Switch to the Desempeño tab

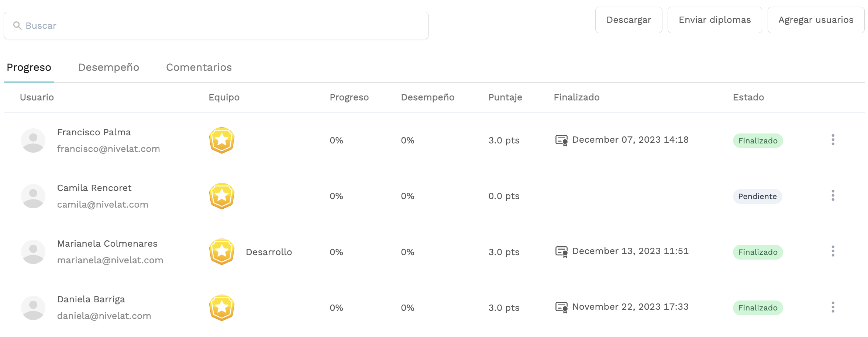click(108, 67)
